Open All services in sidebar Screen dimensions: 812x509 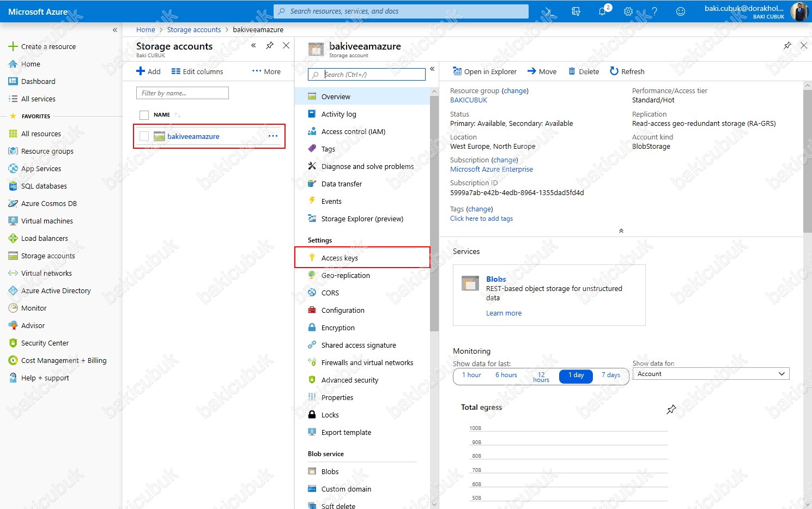[x=32, y=99]
